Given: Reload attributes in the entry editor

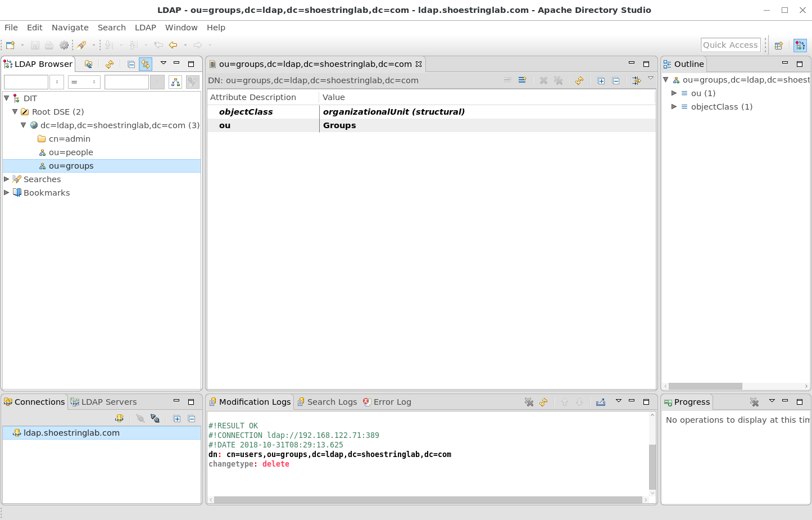Looking at the screenshot, I should (x=579, y=80).
